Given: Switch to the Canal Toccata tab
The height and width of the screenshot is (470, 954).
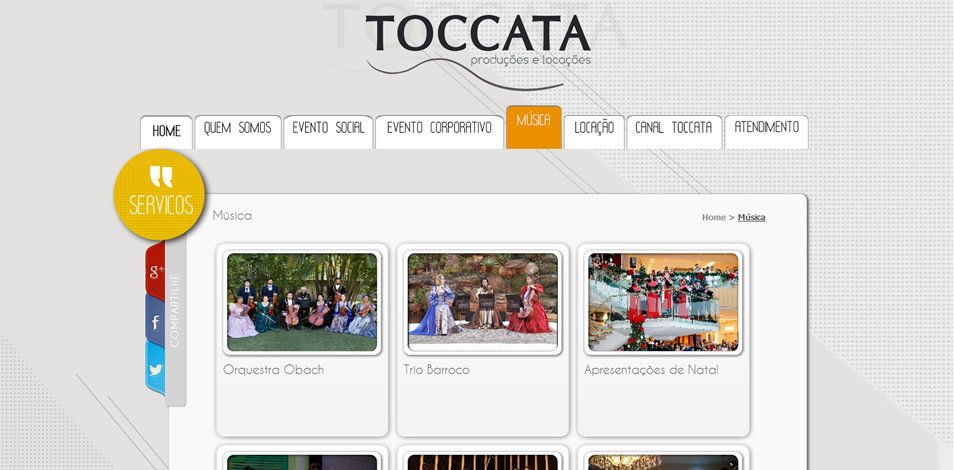Looking at the screenshot, I should point(674,131).
